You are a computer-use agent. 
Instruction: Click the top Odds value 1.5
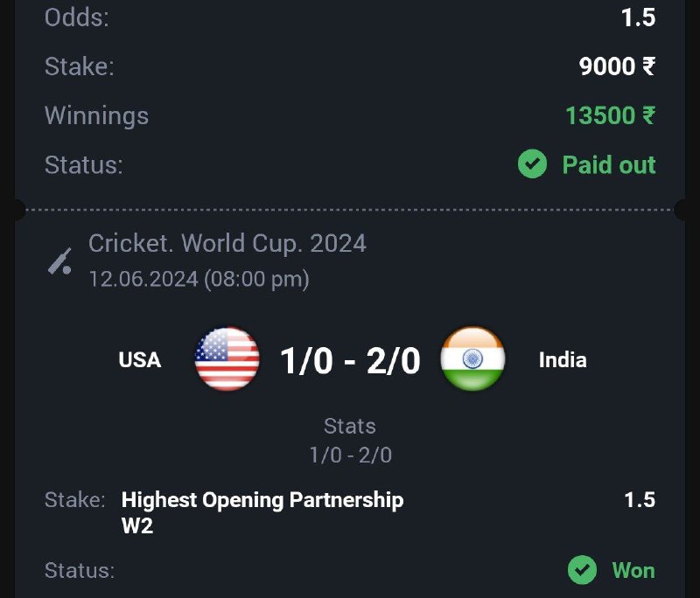[639, 17]
